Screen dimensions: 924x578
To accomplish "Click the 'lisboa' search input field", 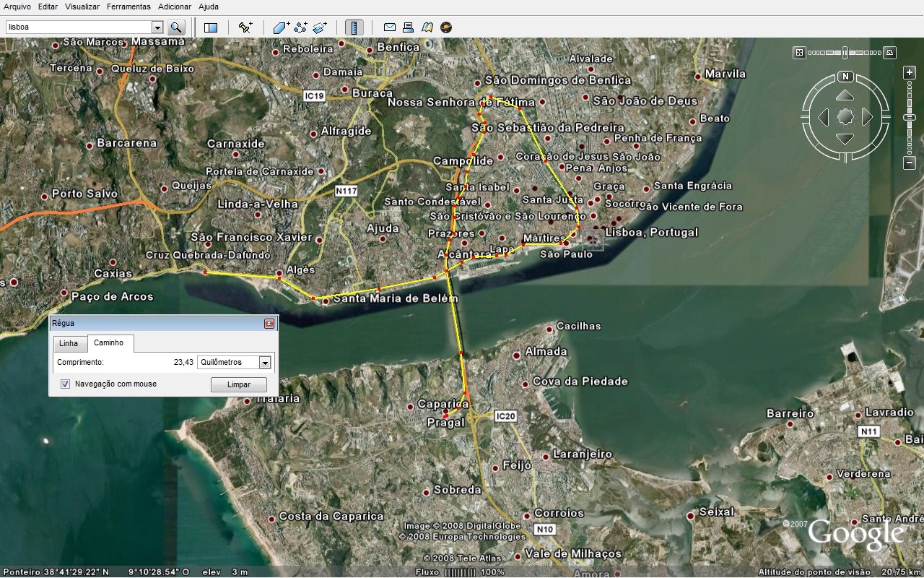I will click(x=79, y=27).
